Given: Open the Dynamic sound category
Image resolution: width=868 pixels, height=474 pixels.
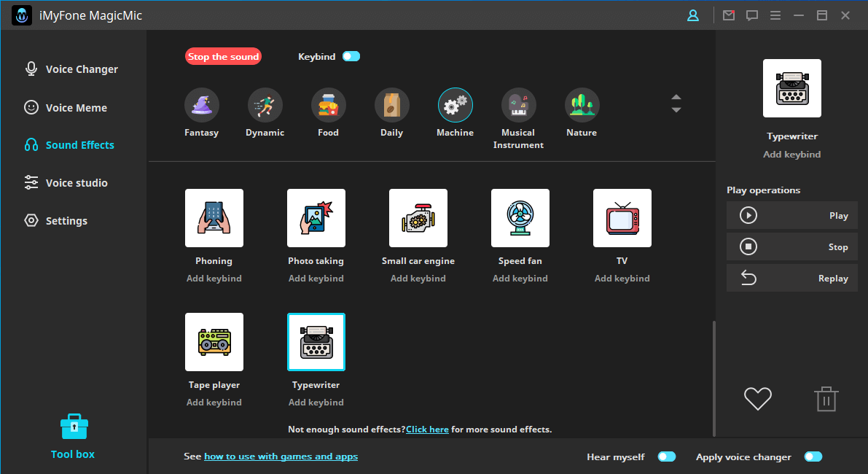Looking at the screenshot, I should [x=265, y=105].
